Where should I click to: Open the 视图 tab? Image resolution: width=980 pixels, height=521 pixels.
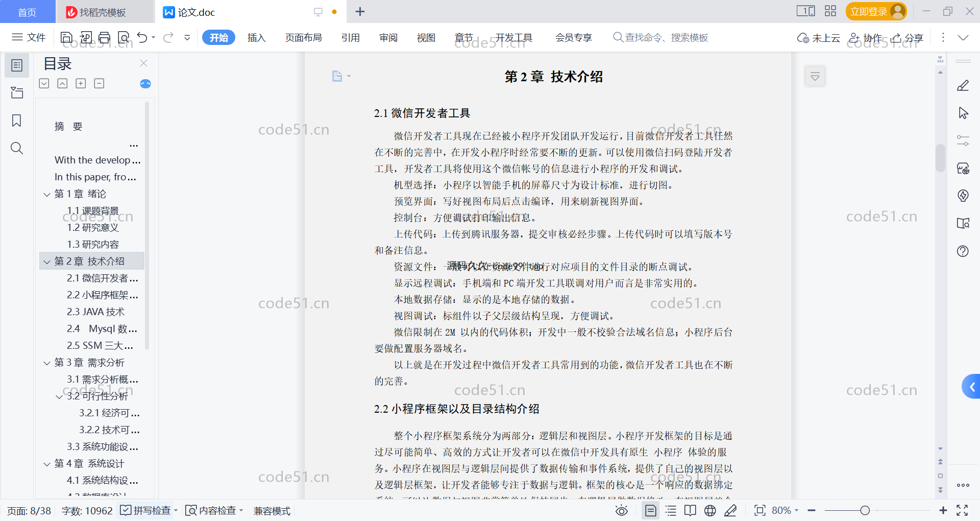pyautogui.click(x=426, y=37)
